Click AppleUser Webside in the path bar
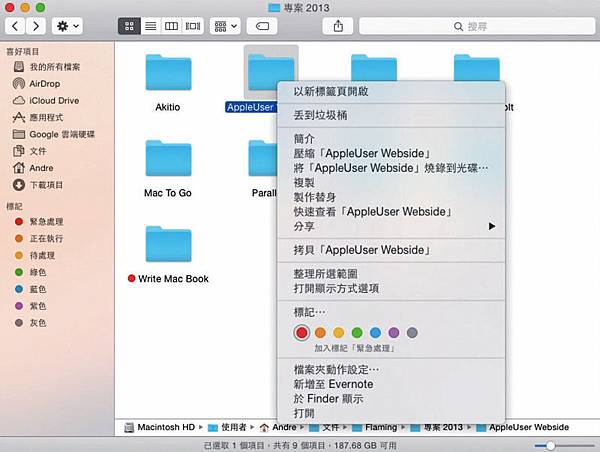 tap(523, 427)
